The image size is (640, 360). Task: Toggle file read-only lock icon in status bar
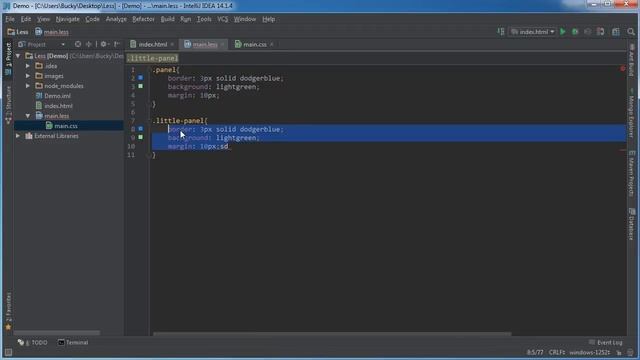[619, 352]
